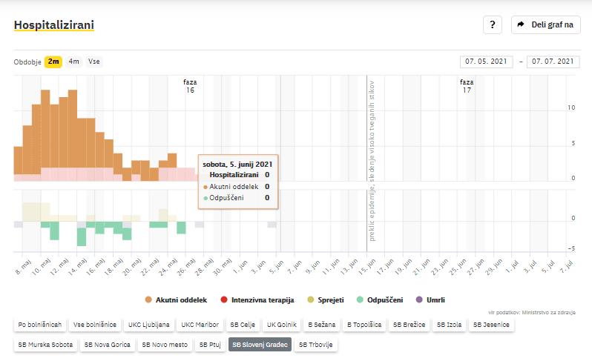Image resolution: width=592 pixels, height=364 pixels.
Task: Select the Po bolnišnicah tab
Action: coord(39,325)
